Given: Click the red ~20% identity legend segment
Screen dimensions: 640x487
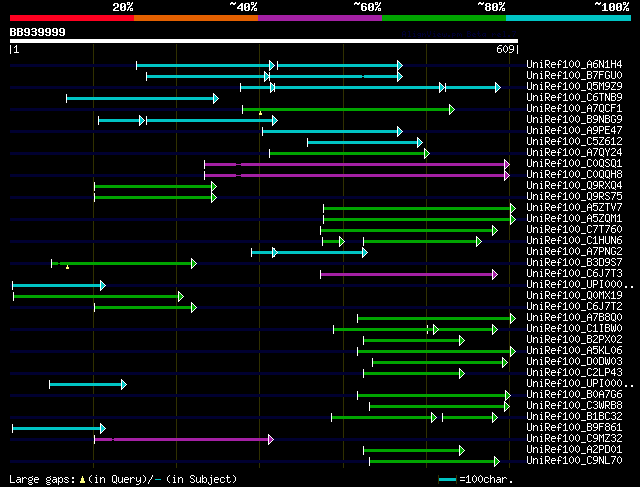Looking at the screenshot, I should point(72,18).
